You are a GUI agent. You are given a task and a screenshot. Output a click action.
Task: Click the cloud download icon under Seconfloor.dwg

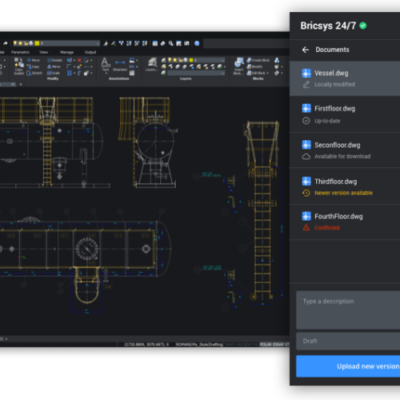306,156
